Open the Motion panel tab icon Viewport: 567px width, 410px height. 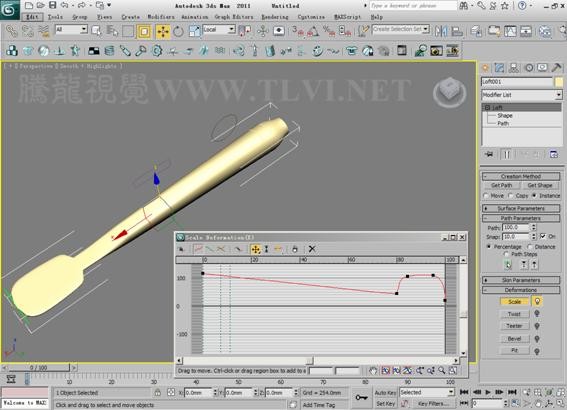coord(529,68)
